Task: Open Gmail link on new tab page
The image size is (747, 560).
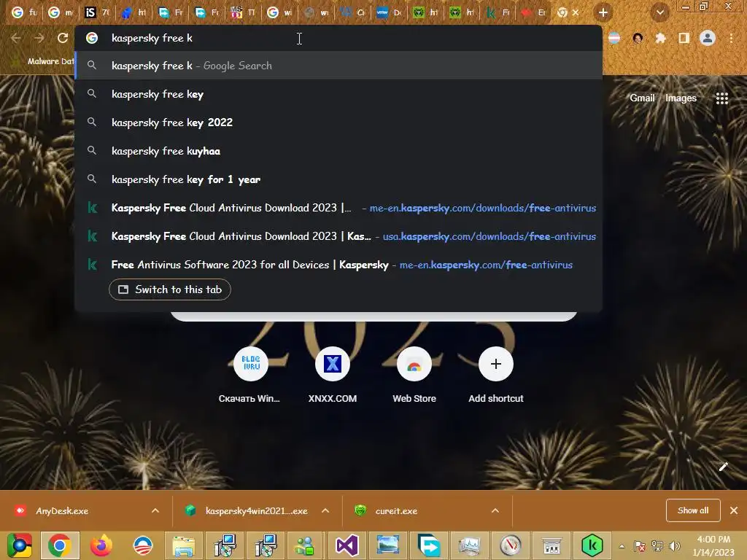Action: coord(642,98)
